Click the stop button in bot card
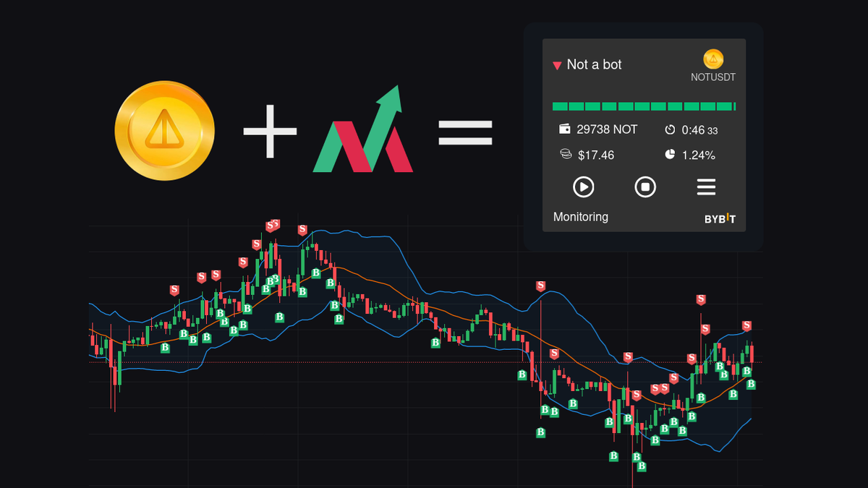Image resolution: width=868 pixels, height=488 pixels. (645, 187)
